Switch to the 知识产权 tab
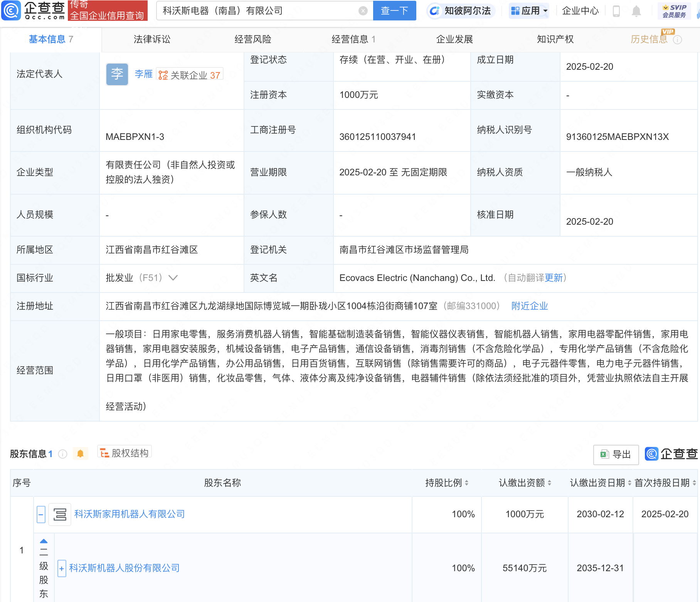The height and width of the screenshot is (602, 700). (555, 39)
